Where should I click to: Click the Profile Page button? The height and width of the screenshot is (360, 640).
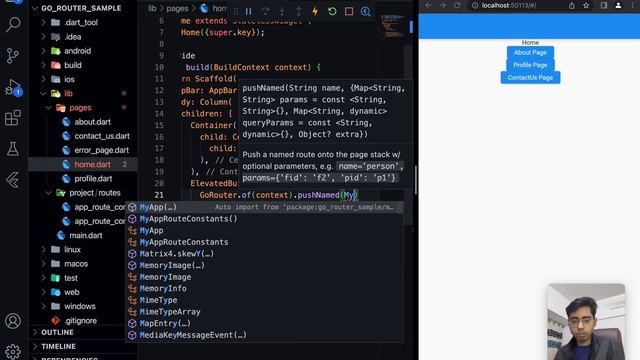coord(530,65)
